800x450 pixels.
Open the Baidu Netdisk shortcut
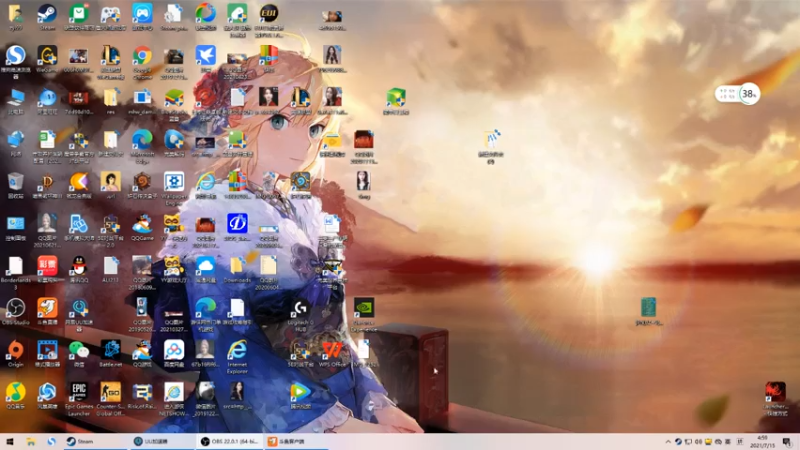point(174,353)
